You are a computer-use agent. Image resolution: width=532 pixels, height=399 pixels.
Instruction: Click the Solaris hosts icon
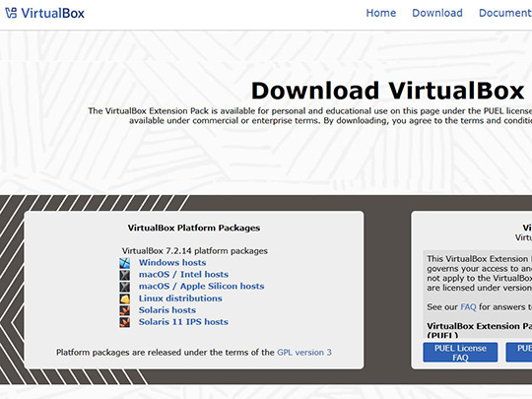pos(124,310)
